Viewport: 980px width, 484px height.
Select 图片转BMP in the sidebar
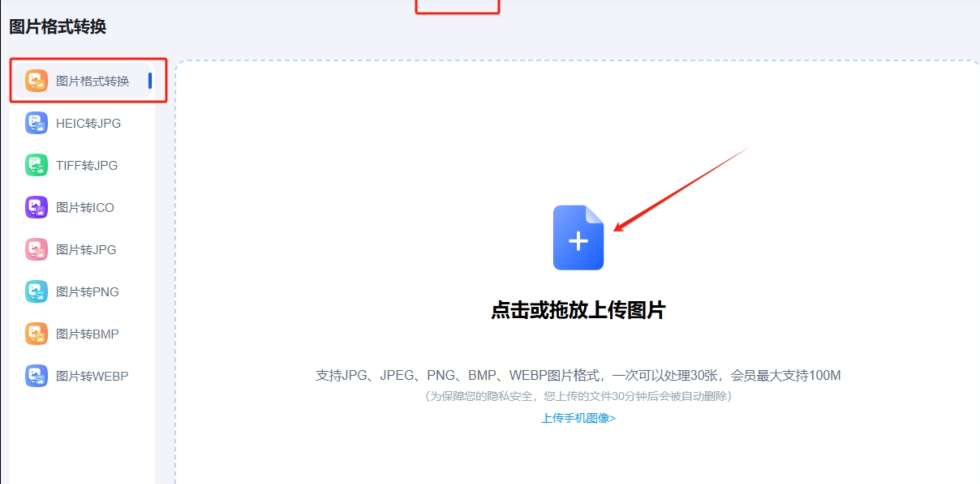point(87,334)
